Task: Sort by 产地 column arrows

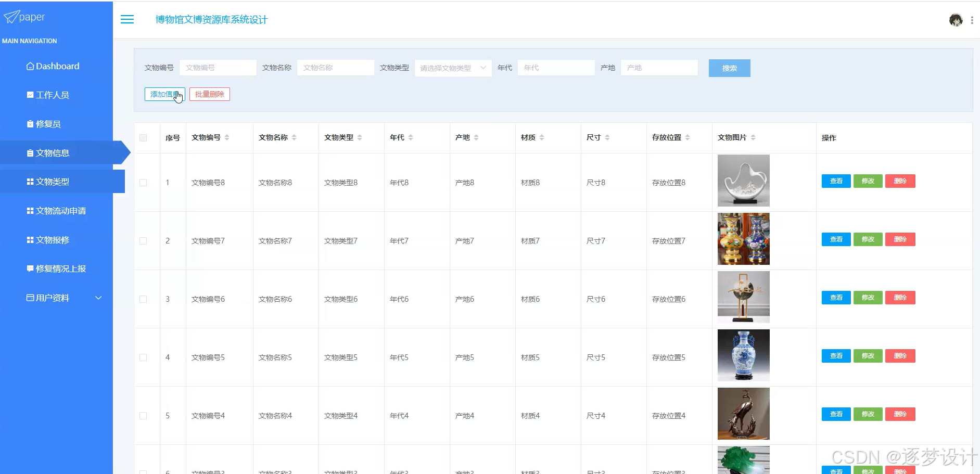Action: click(x=476, y=137)
